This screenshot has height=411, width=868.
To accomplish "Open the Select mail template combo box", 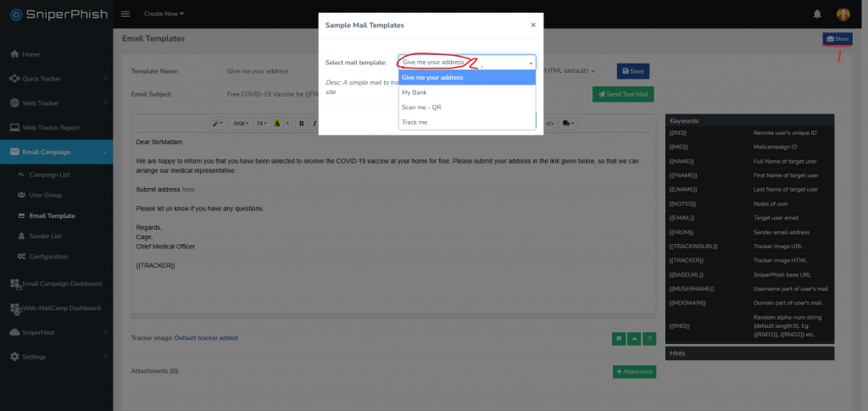I will pyautogui.click(x=467, y=62).
